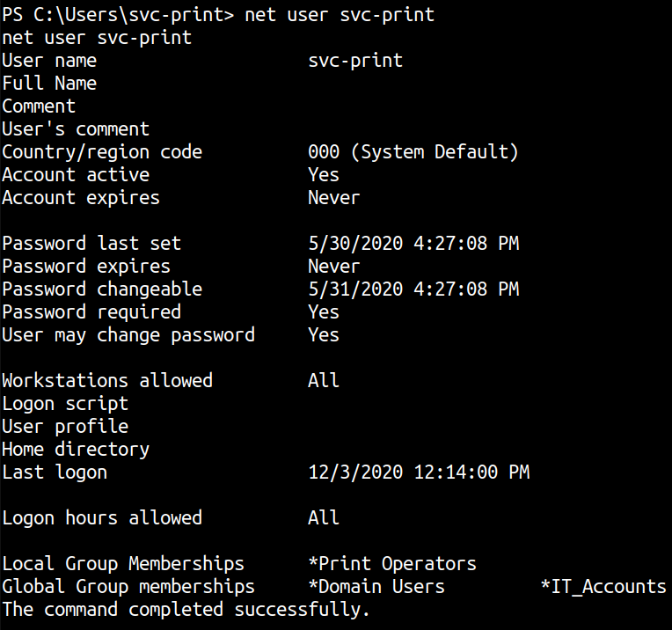This screenshot has width=672, height=630.
Task: Click the typed command net user svc-print
Action: coord(340,15)
